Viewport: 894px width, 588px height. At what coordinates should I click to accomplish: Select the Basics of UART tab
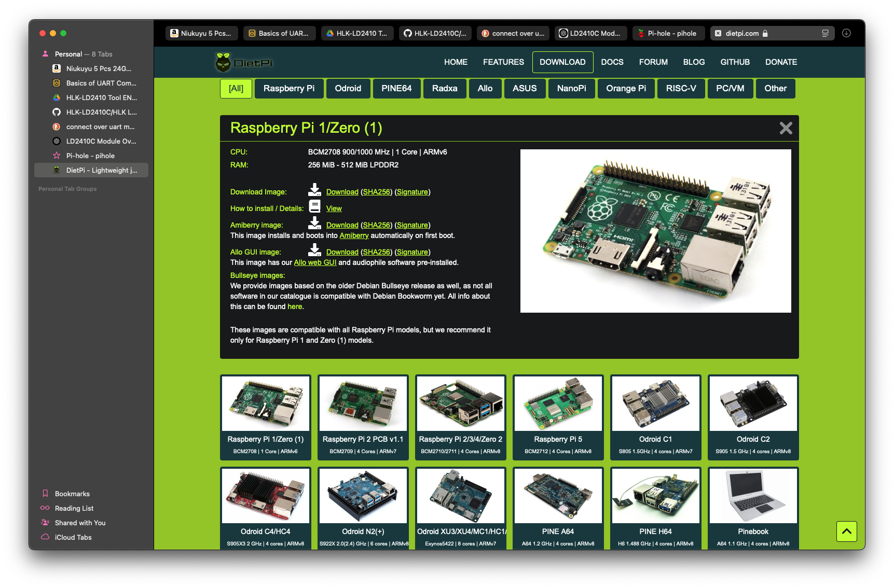pyautogui.click(x=279, y=33)
